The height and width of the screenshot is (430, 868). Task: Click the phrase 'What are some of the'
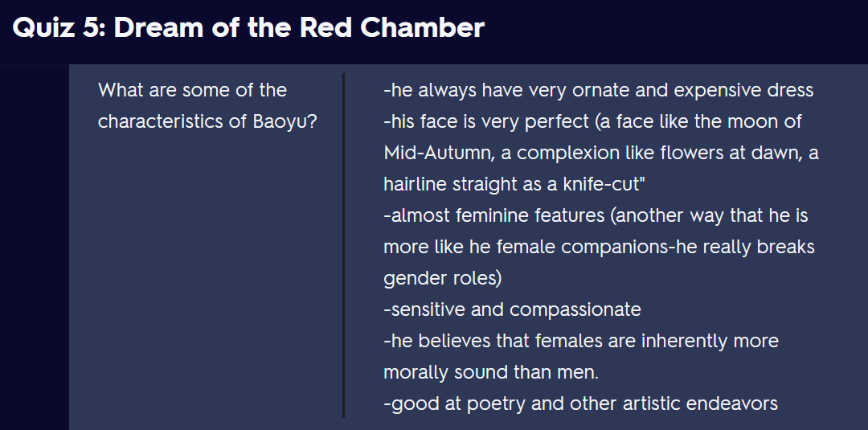(192, 90)
